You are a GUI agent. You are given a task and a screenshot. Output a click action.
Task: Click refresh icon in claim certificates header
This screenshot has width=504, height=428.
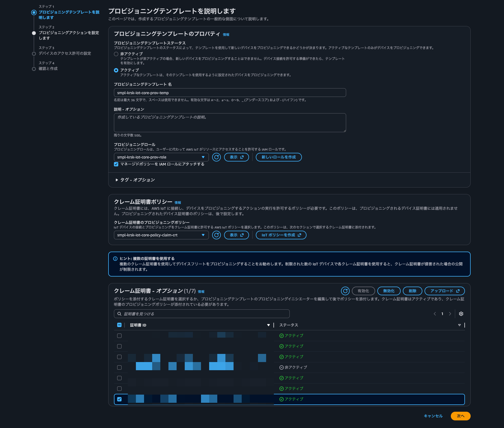345,291
